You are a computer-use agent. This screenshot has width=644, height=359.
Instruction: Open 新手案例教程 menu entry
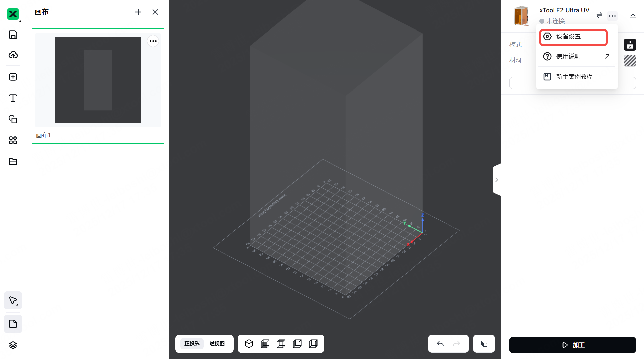pyautogui.click(x=574, y=77)
